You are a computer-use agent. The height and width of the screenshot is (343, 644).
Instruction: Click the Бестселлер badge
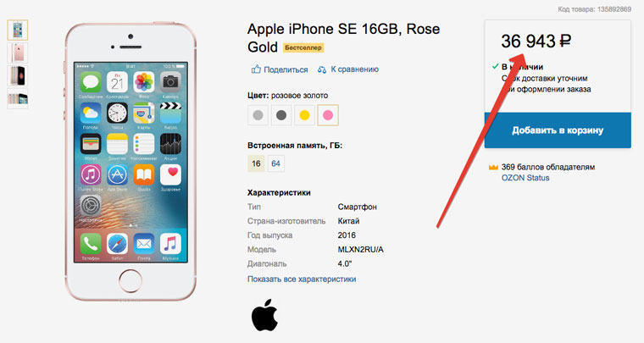303,48
